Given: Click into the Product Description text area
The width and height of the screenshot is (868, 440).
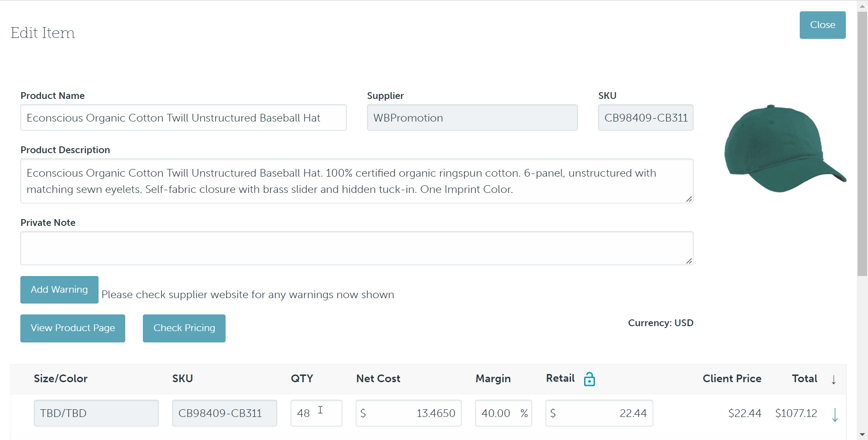Looking at the screenshot, I should (x=356, y=181).
